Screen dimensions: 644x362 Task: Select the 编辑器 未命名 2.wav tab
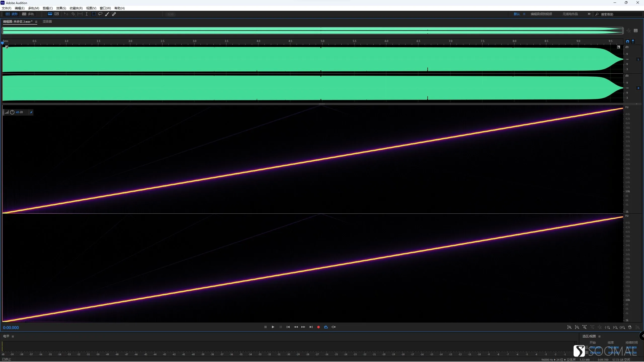(x=18, y=22)
